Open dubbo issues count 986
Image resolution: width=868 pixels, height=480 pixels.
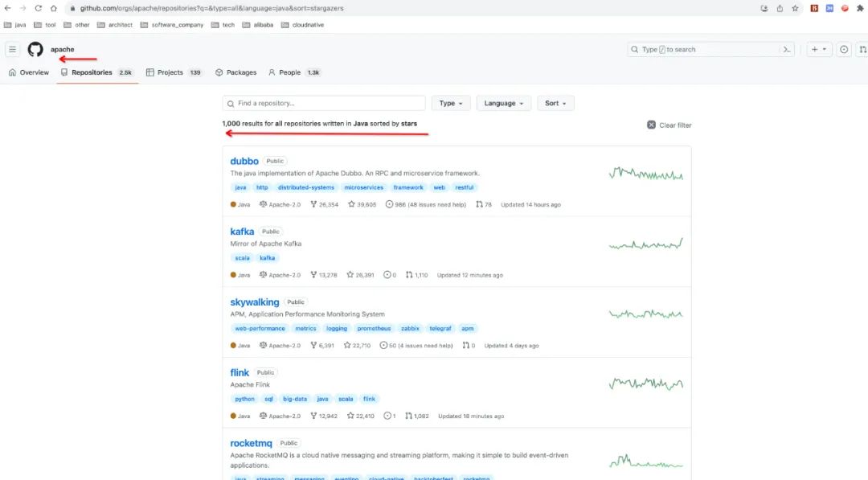click(x=426, y=204)
